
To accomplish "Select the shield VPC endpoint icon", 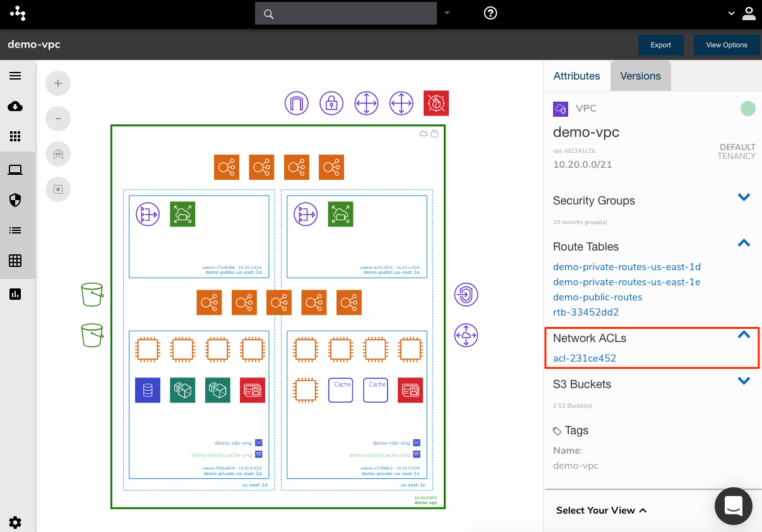I will point(467,295).
